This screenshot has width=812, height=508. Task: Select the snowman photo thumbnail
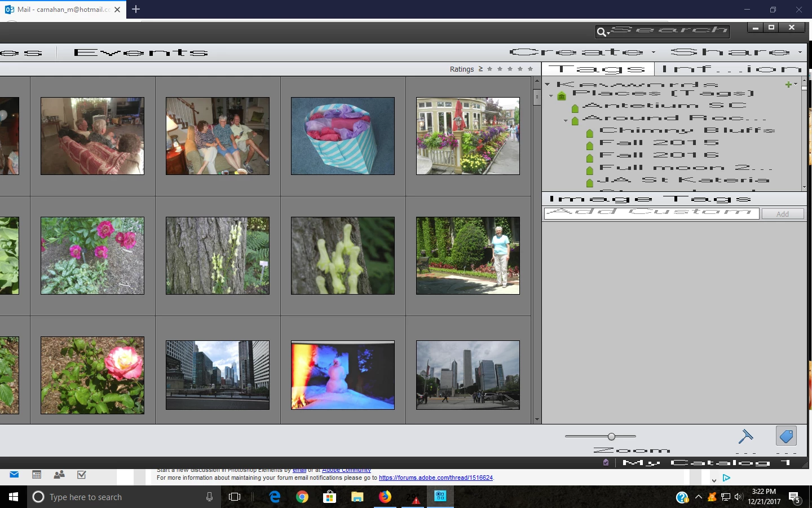343,375
